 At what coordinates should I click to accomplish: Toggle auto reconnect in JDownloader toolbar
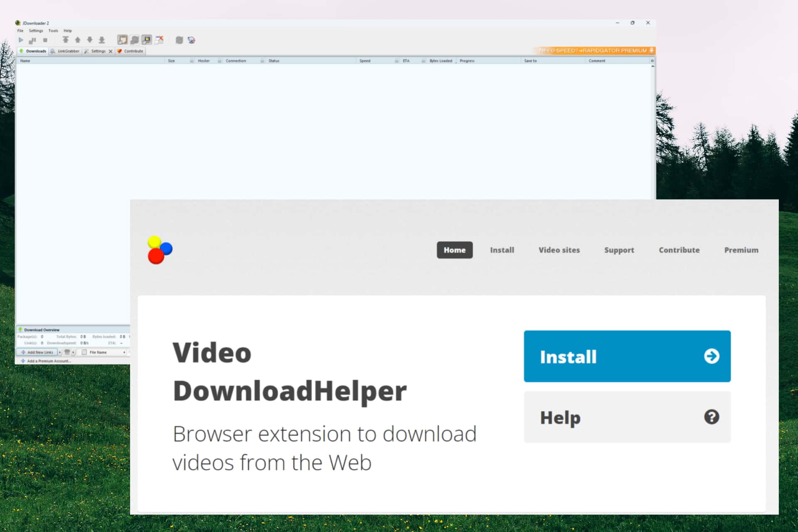pyautogui.click(x=135, y=40)
